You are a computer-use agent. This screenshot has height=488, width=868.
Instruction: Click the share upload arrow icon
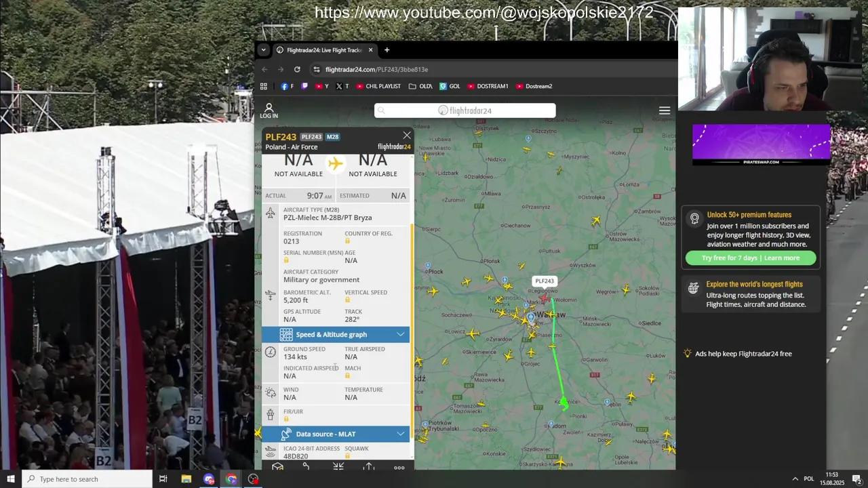368,467
